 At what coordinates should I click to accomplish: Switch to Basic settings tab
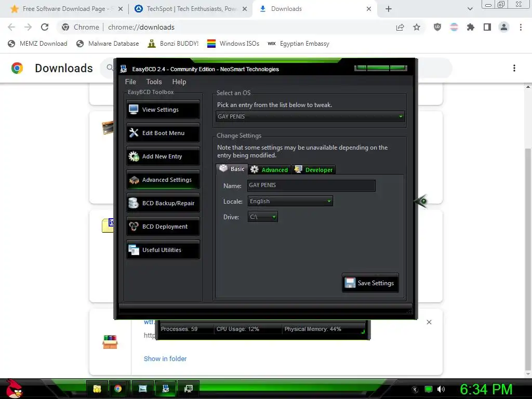pyautogui.click(x=232, y=169)
